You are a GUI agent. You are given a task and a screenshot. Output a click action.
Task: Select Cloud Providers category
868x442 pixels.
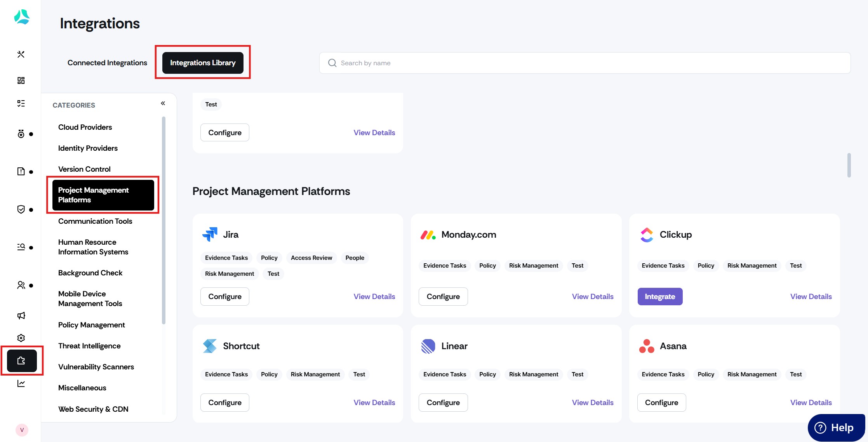(x=85, y=127)
